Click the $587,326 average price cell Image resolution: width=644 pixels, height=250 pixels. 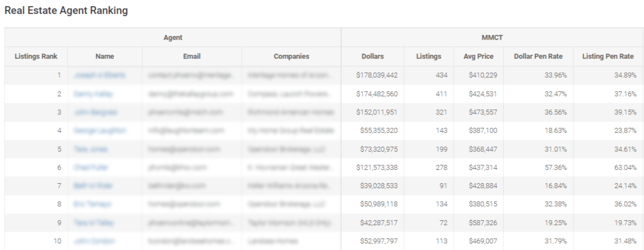(x=482, y=222)
